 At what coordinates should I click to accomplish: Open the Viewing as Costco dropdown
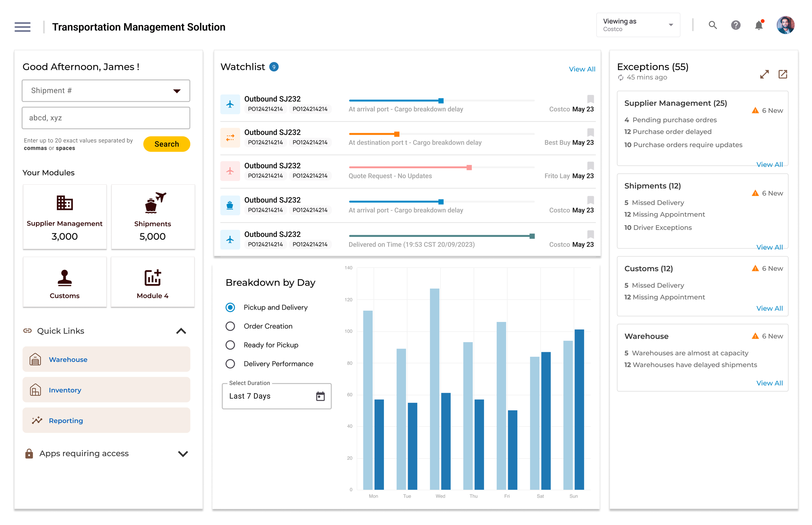[638, 25]
